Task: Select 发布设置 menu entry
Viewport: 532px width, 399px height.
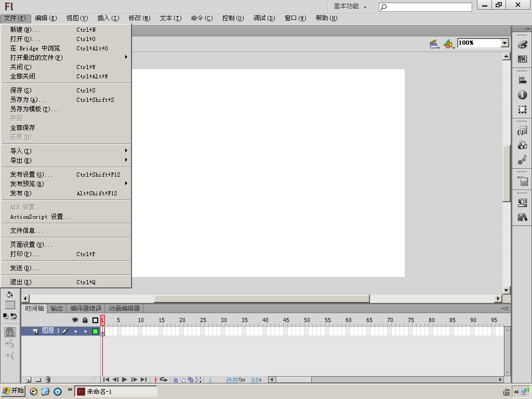Action: [66, 175]
